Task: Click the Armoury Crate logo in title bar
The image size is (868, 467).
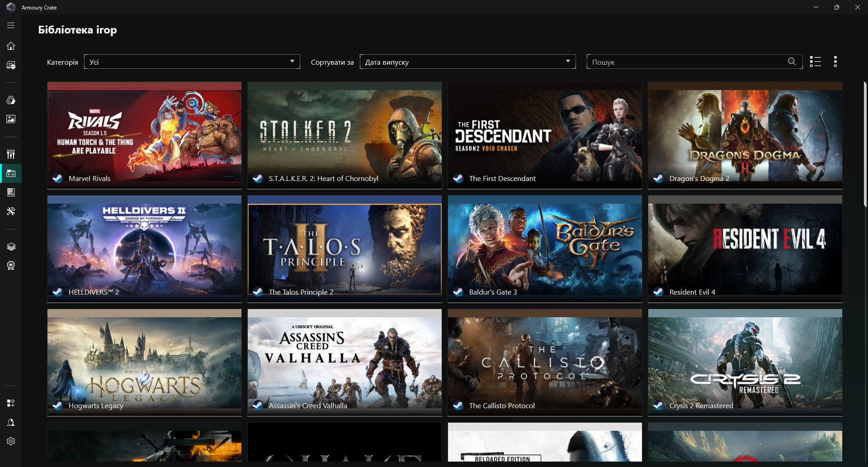Action: pos(11,7)
